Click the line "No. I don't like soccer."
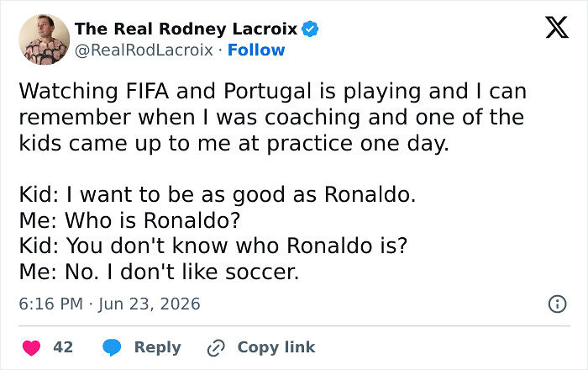Viewport: 588px width, 370px height. point(182,272)
